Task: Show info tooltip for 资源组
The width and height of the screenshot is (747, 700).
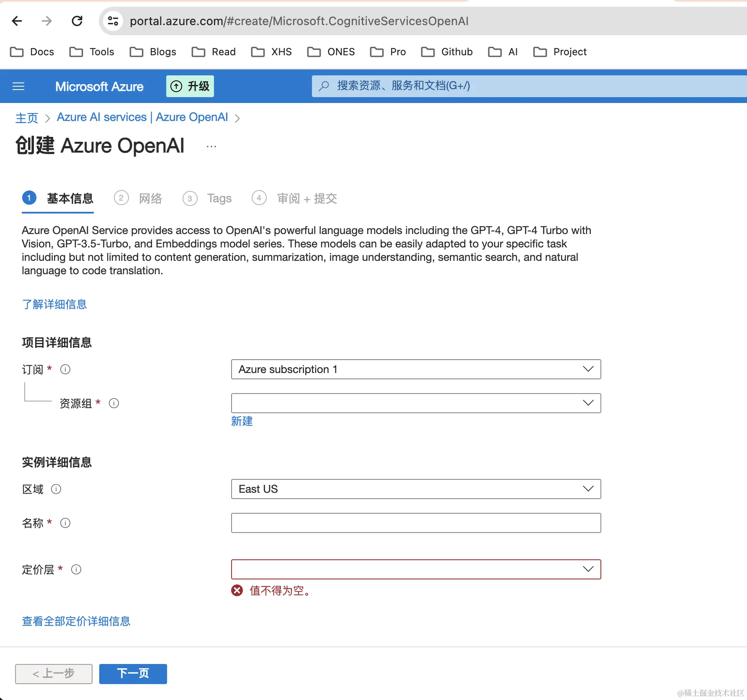Action: coord(114,403)
